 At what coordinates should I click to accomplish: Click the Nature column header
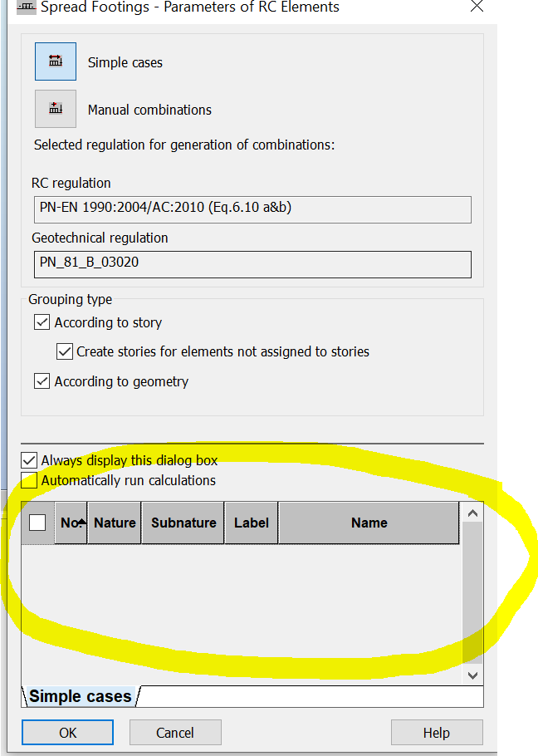(115, 523)
